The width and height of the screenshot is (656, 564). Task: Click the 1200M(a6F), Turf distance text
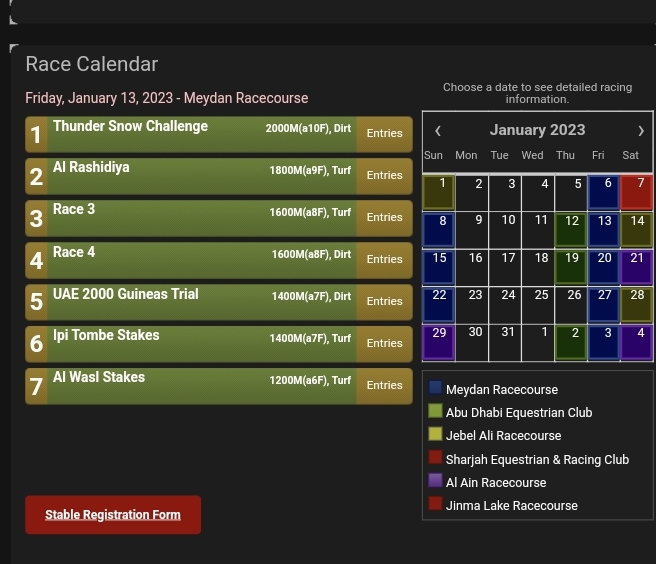310,380
